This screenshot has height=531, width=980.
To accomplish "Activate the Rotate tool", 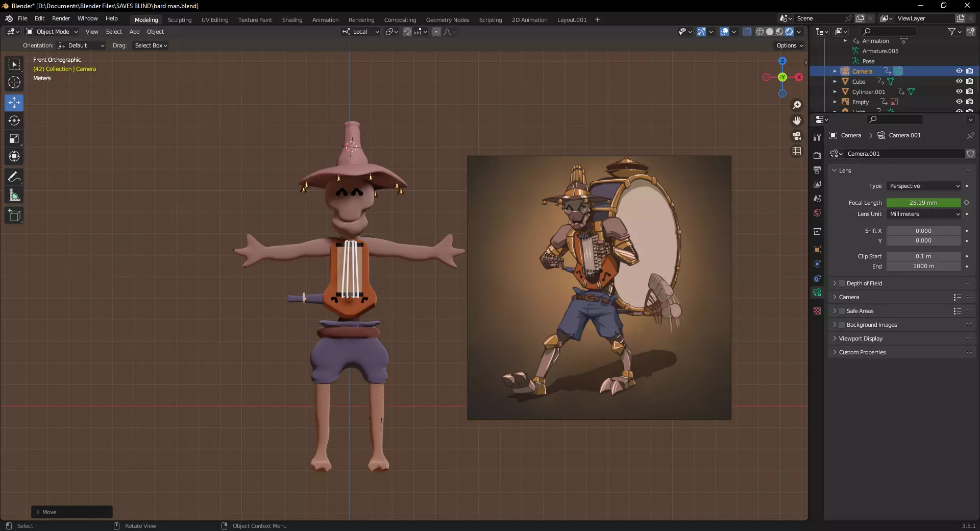I will click(14, 120).
